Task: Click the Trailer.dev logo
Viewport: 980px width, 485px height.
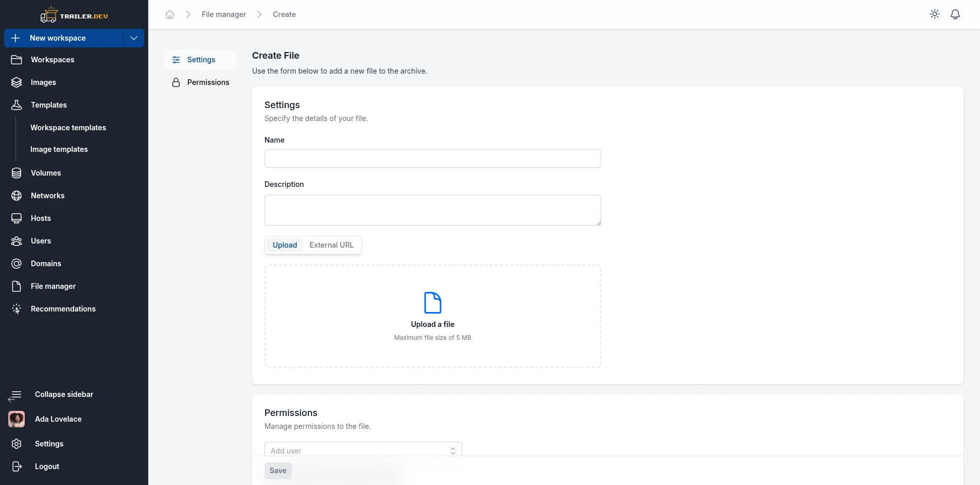Action: [x=74, y=15]
